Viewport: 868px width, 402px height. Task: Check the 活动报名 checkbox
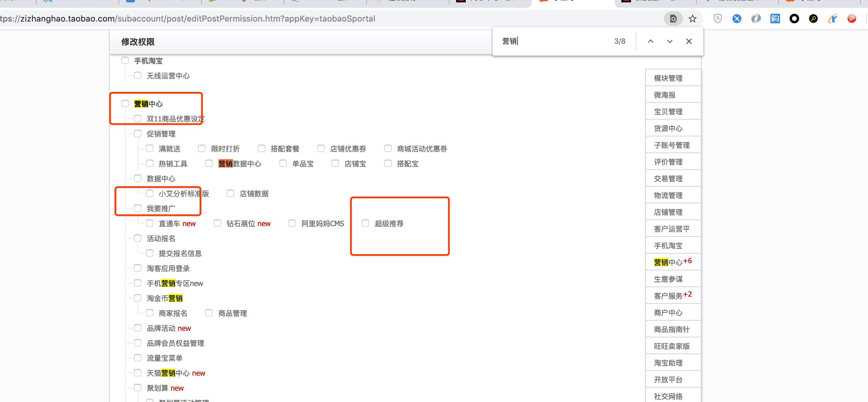(x=137, y=238)
